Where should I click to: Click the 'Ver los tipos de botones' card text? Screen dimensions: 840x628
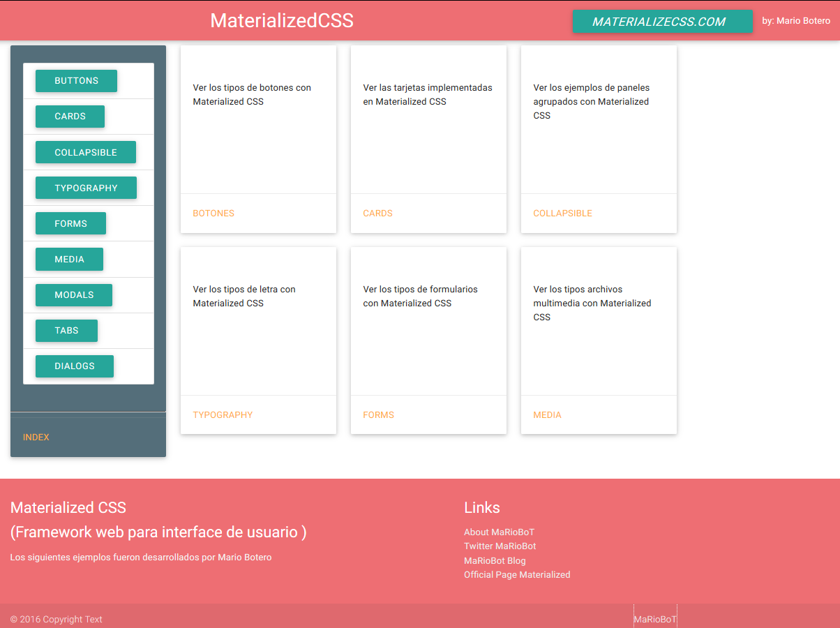(252, 95)
